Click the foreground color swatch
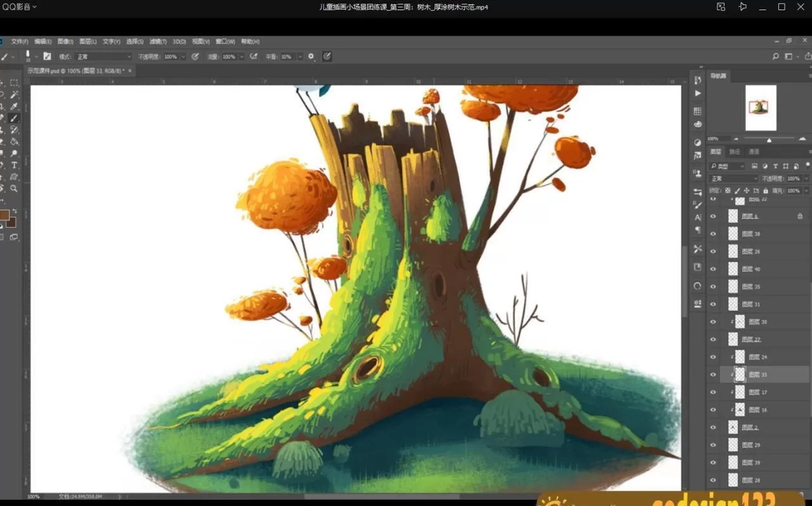The height and width of the screenshot is (506, 812). point(4,215)
